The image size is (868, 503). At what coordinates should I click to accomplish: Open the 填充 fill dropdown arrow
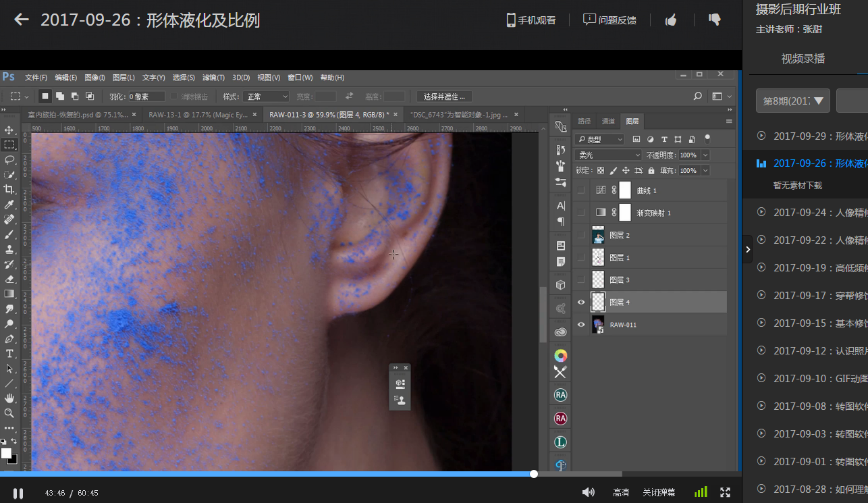coord(705,171)
